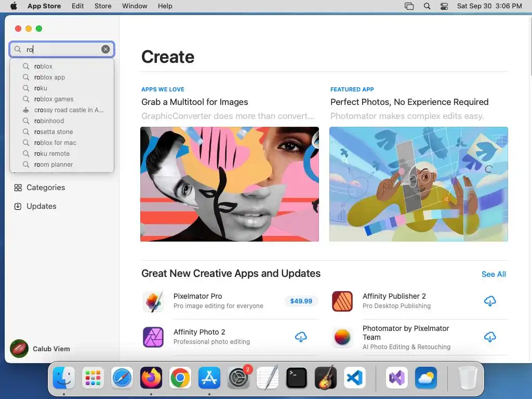Select the 'roku' search suggestion
This screenshot has width=532, height=399.
62,88
